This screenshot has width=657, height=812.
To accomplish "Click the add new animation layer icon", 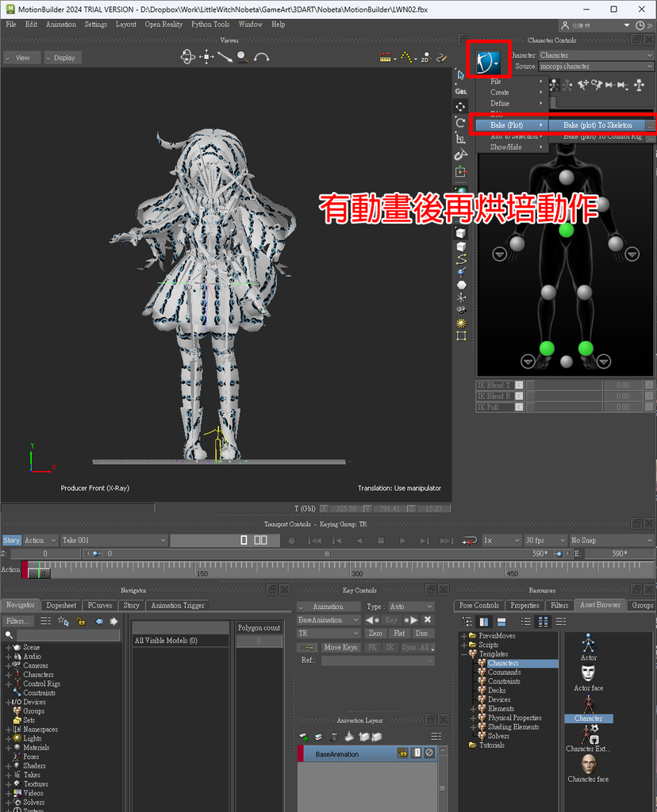I will 304,737.
